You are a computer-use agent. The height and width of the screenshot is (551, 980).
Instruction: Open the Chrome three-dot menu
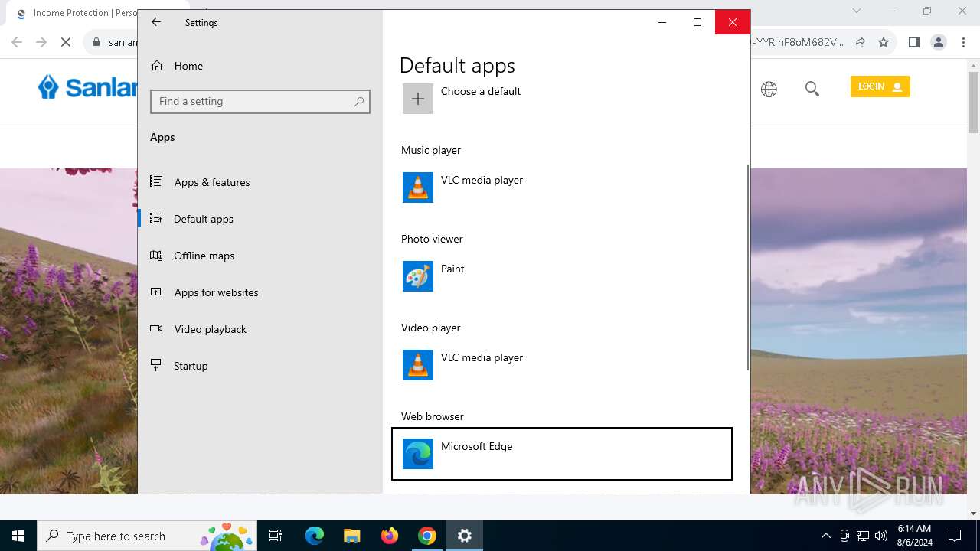963,42
